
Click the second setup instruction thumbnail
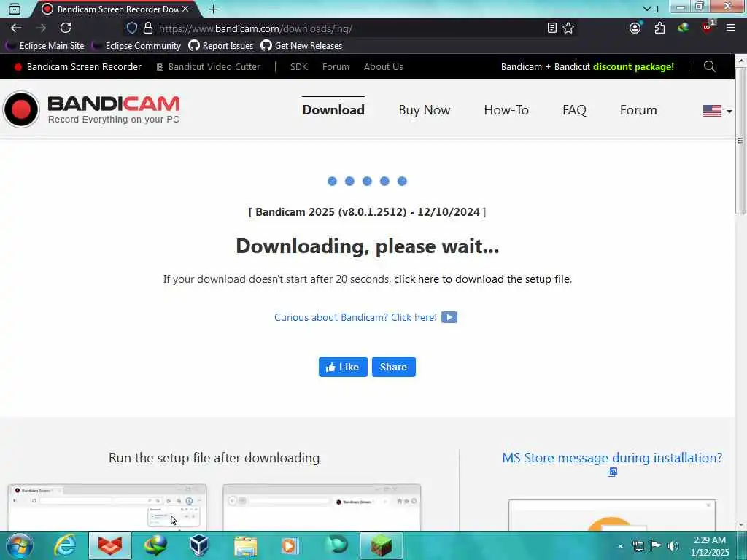322,507
